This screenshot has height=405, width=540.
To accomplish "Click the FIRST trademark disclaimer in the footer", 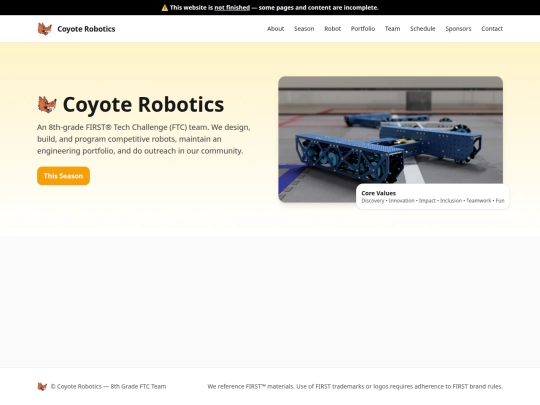I will [x=355, y=386].
